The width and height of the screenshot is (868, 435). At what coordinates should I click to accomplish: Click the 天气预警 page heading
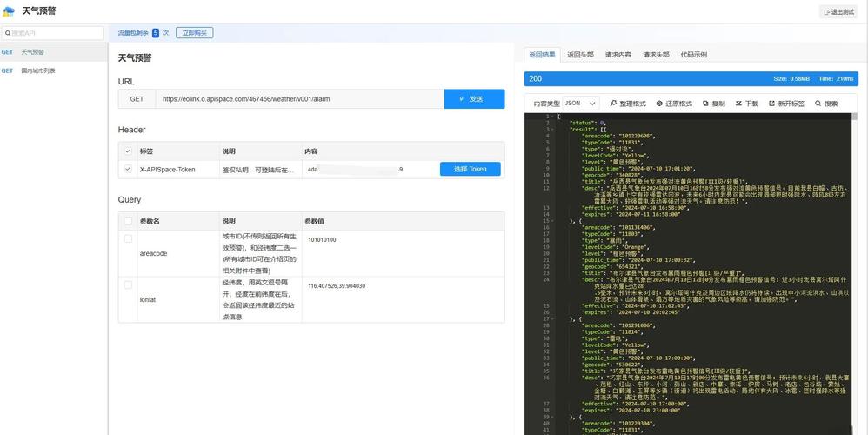pos(135,57)
